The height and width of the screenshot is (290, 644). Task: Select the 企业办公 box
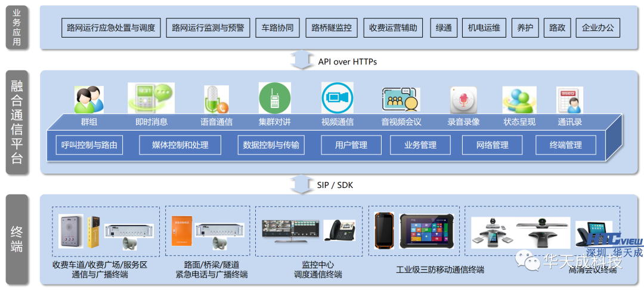597,28
